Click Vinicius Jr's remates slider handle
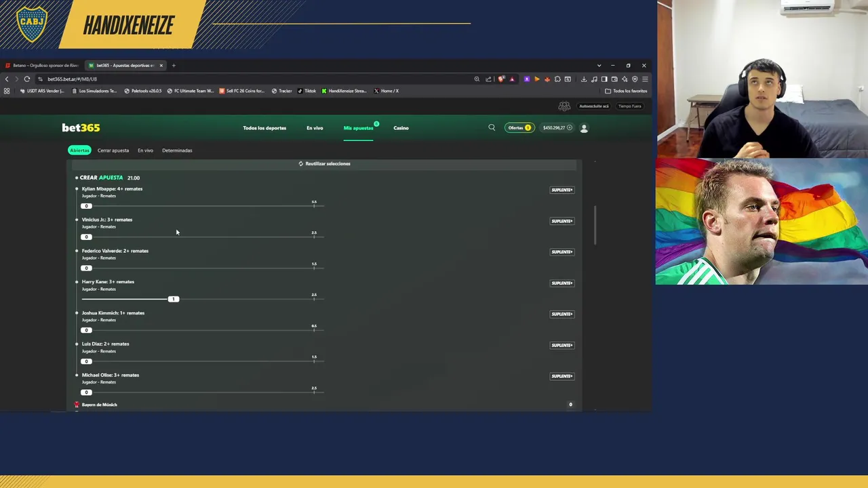Screen dimensions: 868x488 pos(86,237)
